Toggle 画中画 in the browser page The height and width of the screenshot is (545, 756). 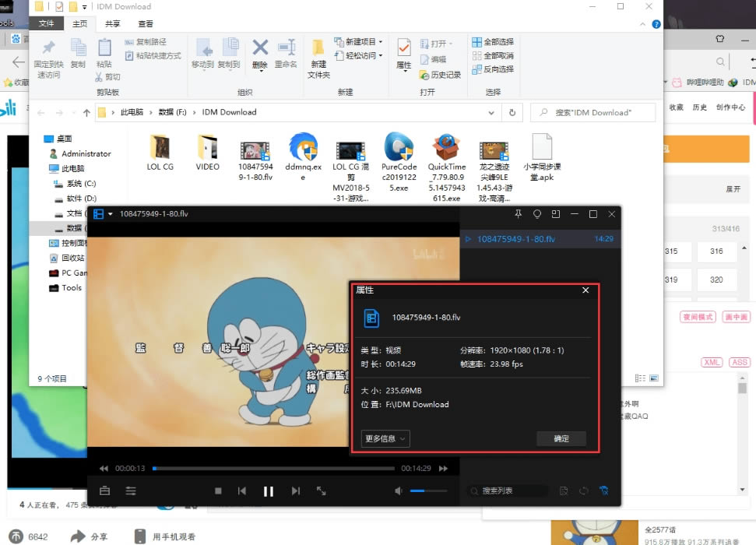[x=737, y=317]
